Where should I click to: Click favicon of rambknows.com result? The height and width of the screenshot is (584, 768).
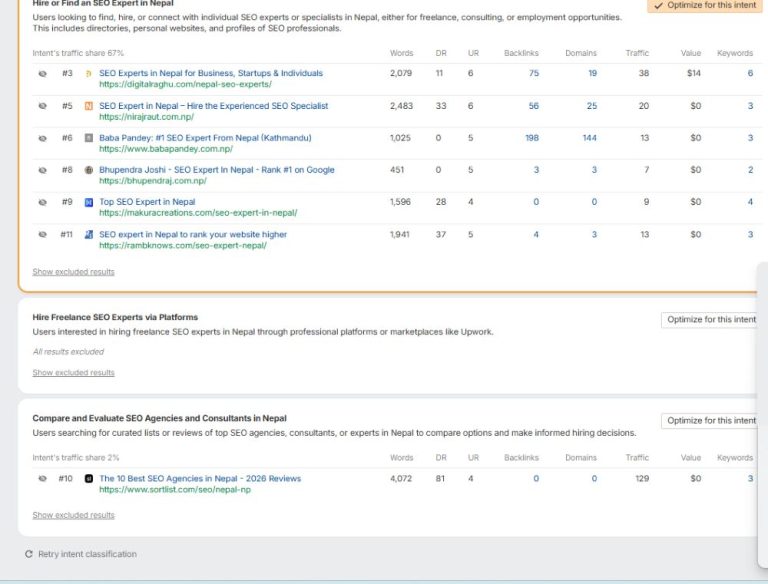click(89, 234)
